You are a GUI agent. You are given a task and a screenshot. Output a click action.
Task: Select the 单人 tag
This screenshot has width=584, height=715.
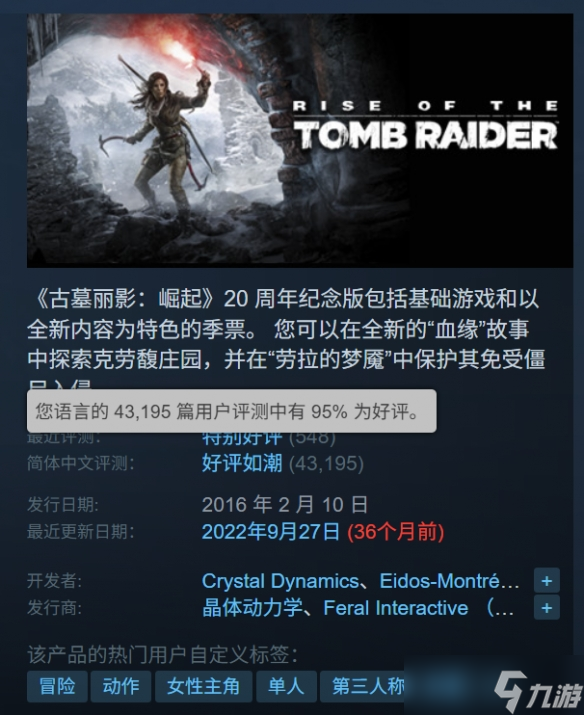click(x=286, y=686)
